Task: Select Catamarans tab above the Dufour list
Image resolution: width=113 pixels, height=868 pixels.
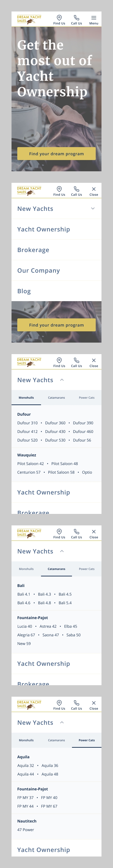Action: point(56,398)
